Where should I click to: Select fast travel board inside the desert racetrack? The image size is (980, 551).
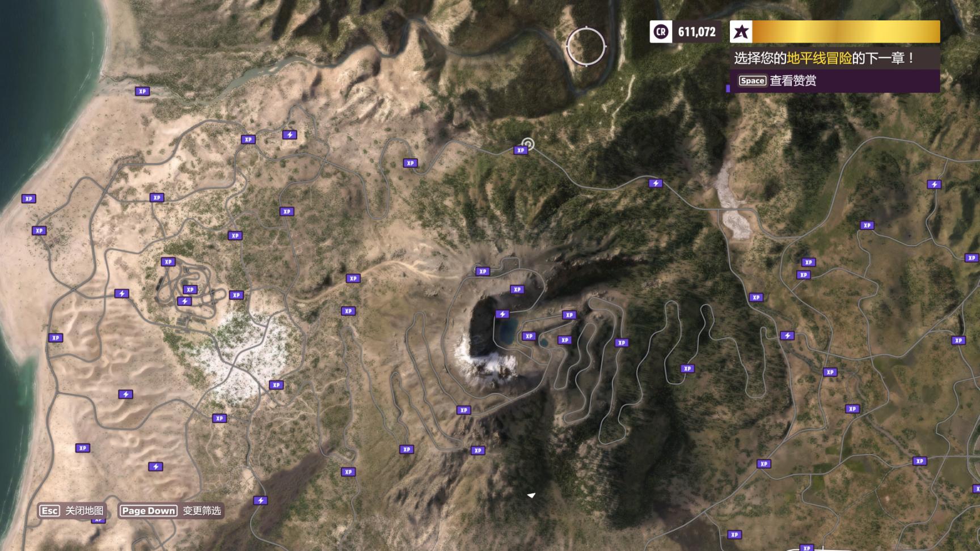[x=184, y=301]
